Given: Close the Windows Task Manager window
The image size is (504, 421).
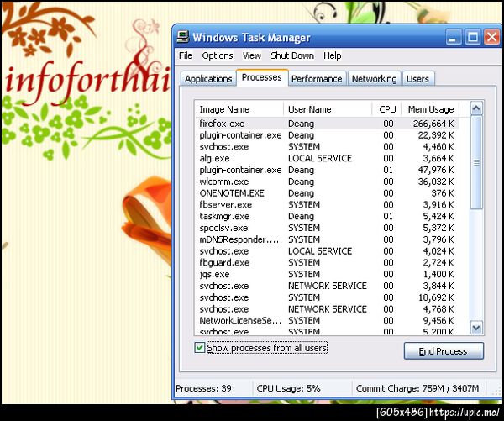Looking at the screenshot, I should tap(491, 37).
